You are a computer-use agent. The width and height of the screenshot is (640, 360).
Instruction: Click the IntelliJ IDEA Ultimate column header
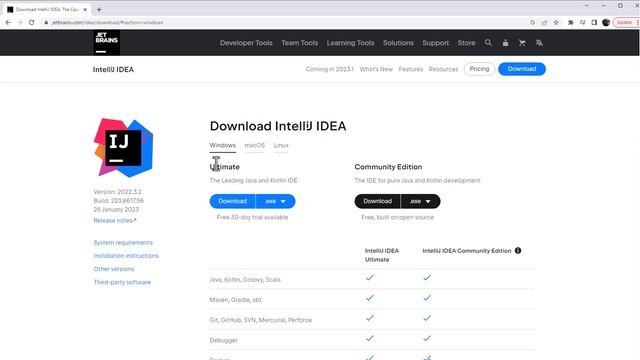382,255
